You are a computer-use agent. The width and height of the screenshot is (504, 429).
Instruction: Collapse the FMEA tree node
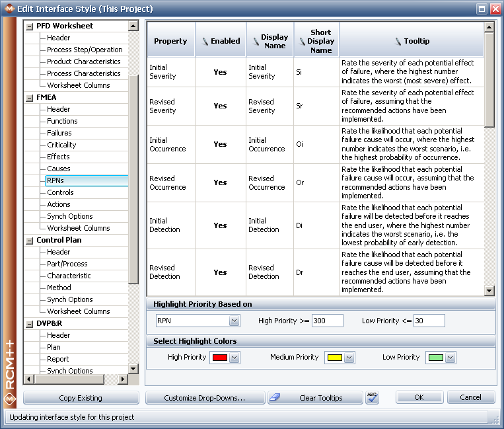pos(29,97)
